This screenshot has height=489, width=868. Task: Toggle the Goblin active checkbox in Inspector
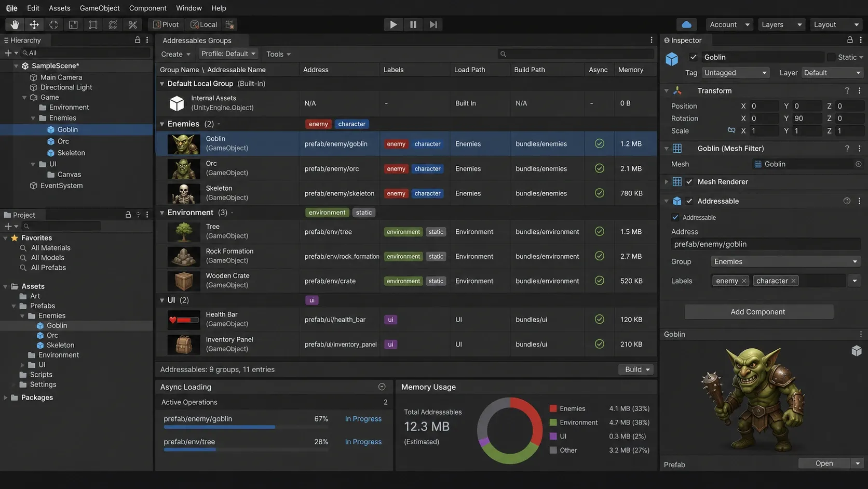coord(693,57)
